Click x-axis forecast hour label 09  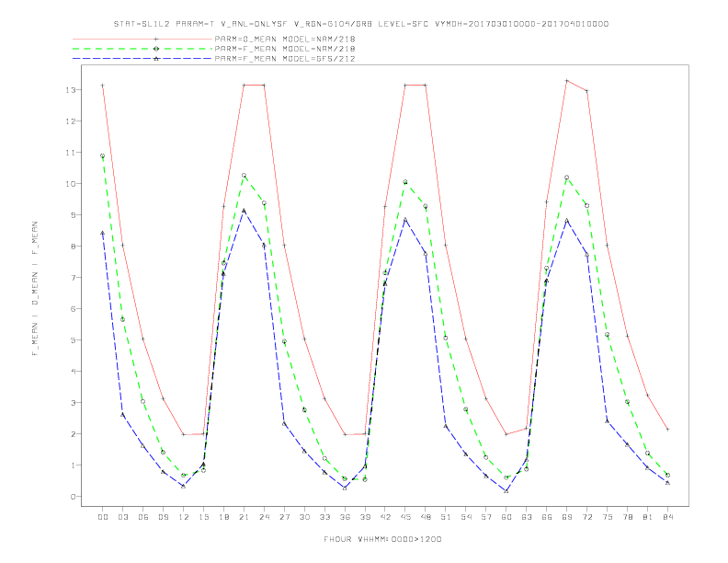pyautogui.click(x=163, y=517)
